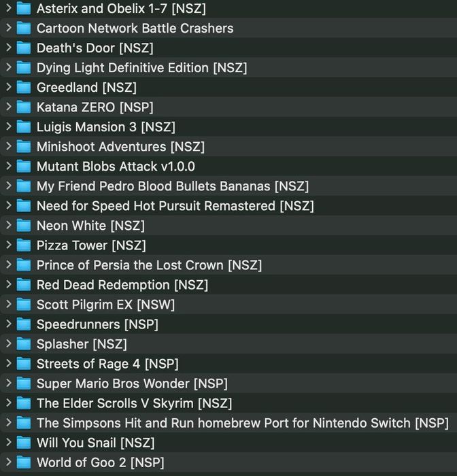Click the Elder Scrolls V Skyrim folder icon
The height and width of the screenshot is (476, 457).
[x=24, y=403]
